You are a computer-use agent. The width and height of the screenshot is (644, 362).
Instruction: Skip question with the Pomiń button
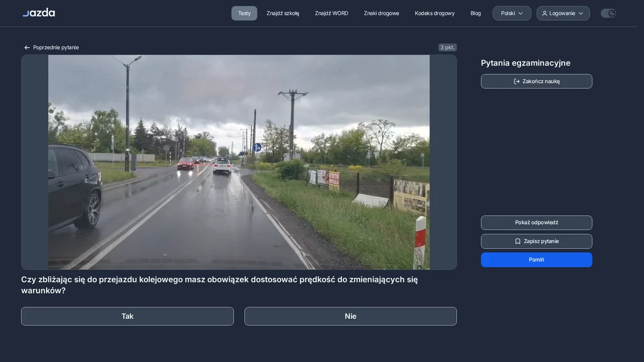tap(537, 260)
